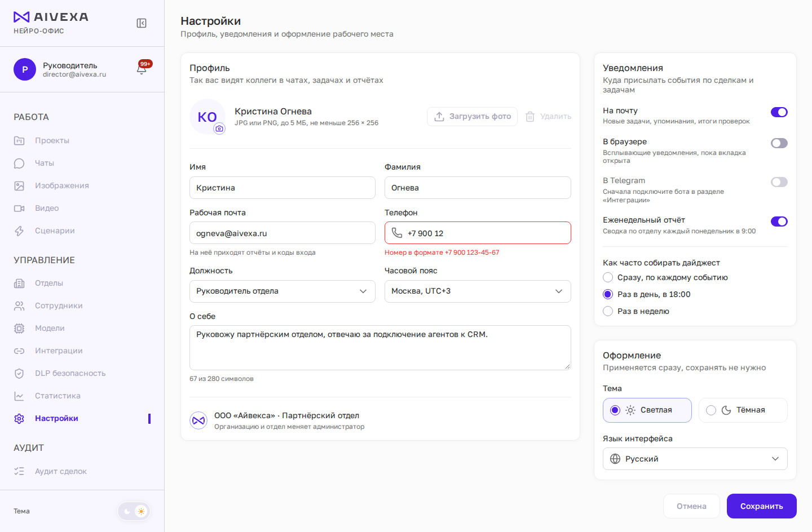
Task: Open Аудит сделок in the sidebar
Action: tap(82, 471)
